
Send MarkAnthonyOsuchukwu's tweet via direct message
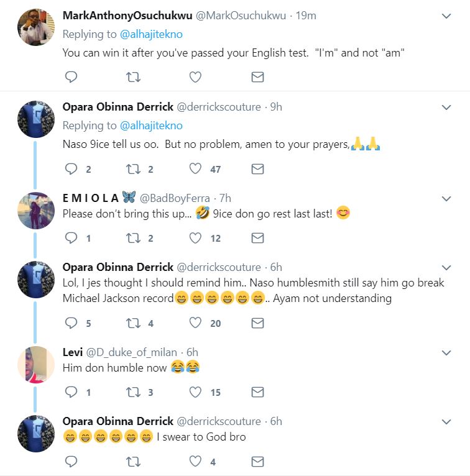(257, 77)
